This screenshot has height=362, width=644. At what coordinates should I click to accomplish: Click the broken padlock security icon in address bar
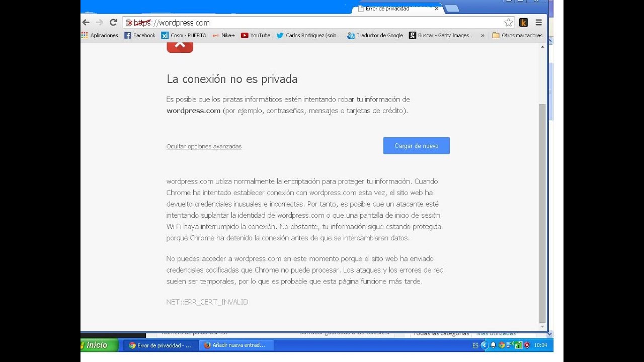129,23
